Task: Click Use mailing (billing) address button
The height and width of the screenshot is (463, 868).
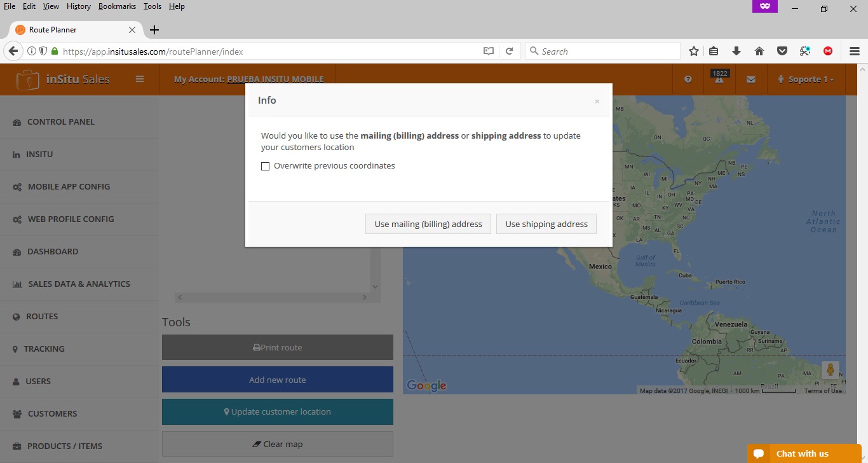Action: click(428, 224)
